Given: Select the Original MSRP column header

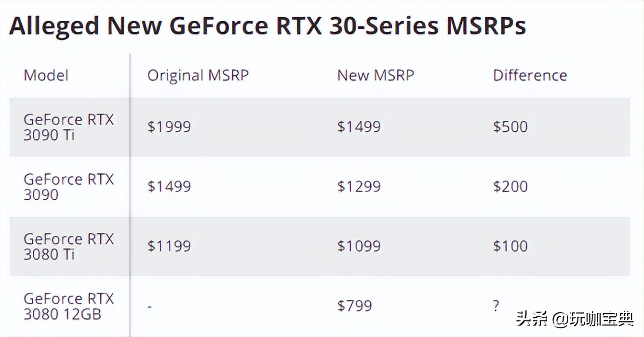Looking at the screenshot, I should 198,76.
